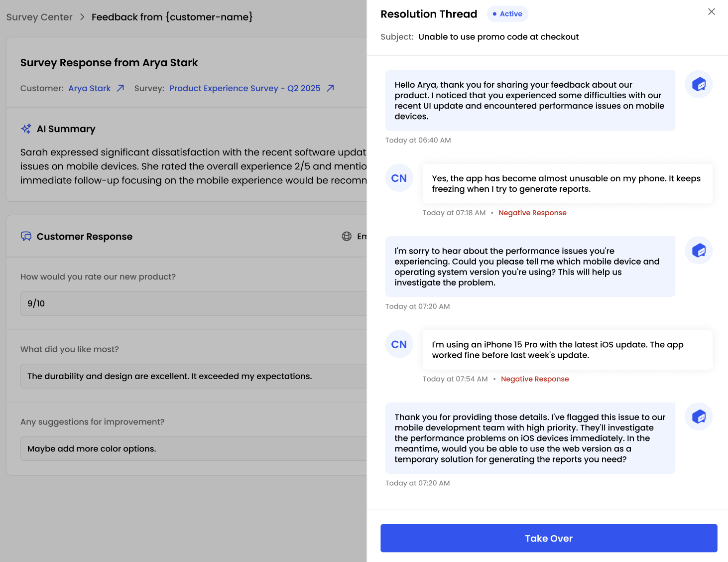
Task: Select the globe language icon
Action: 347,236
